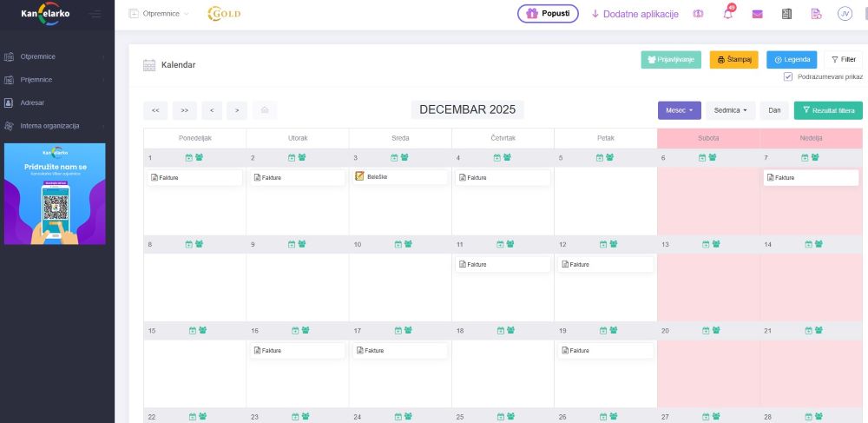
Task: Click people icon on December 28
Action: [x=819, y=416]
